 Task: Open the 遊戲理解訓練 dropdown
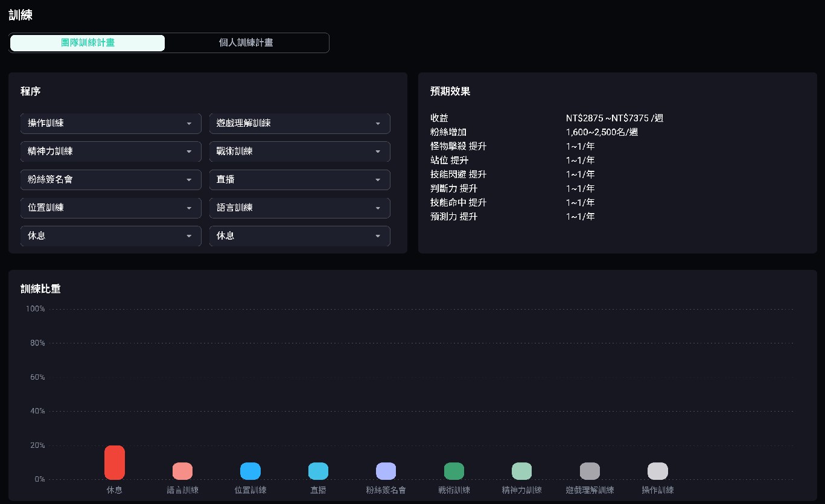pyautogui.click(x=299, y=123)
